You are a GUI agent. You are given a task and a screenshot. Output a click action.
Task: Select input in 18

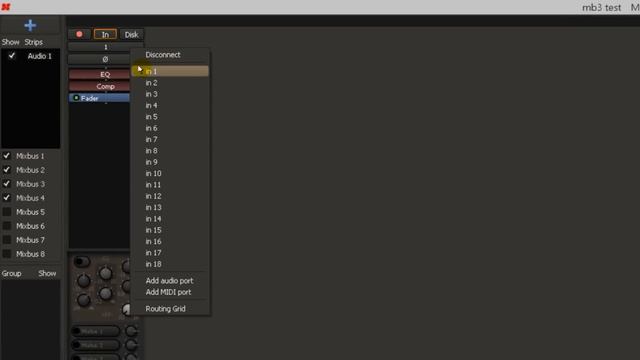point(171,264)
